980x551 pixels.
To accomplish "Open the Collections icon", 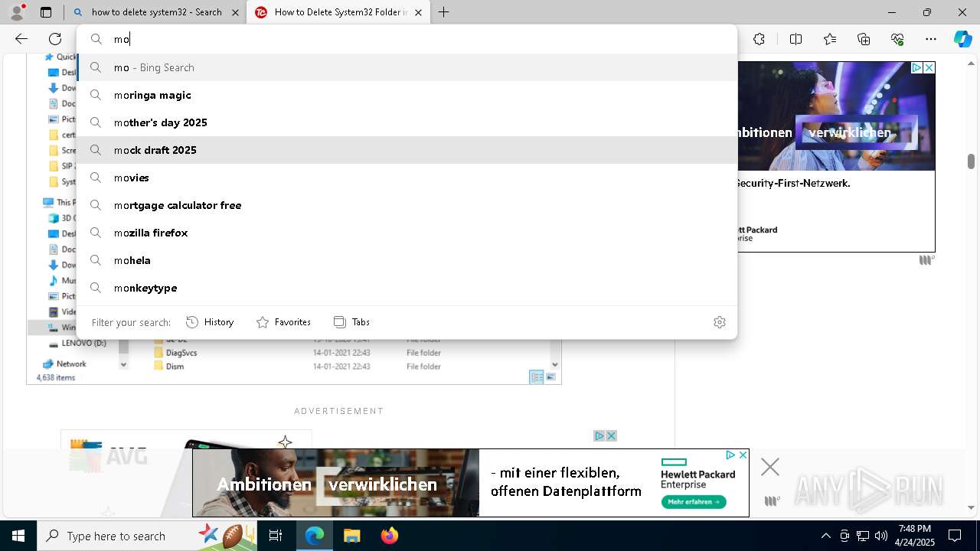I will tap(864, 39).
